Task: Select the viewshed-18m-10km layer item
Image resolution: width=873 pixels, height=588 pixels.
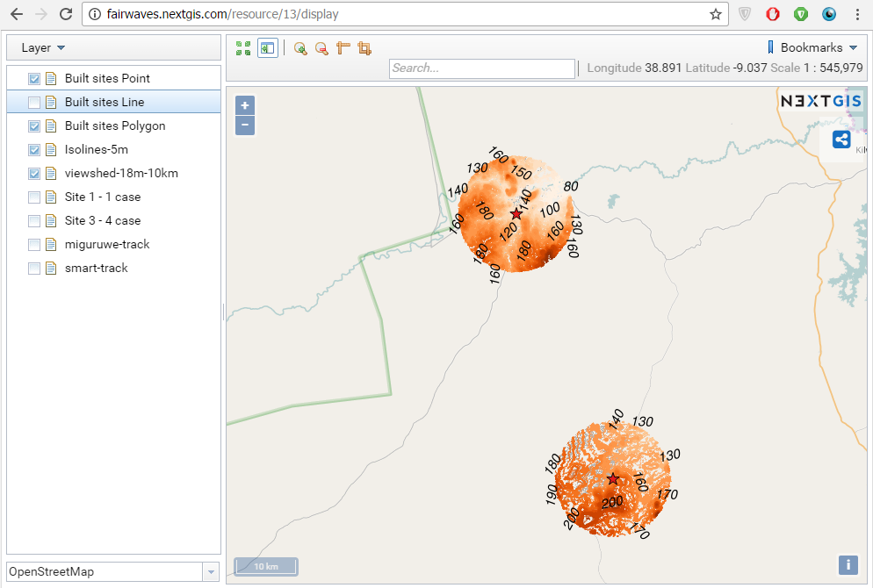Action: pyautogui.click(x=121, y=174)
